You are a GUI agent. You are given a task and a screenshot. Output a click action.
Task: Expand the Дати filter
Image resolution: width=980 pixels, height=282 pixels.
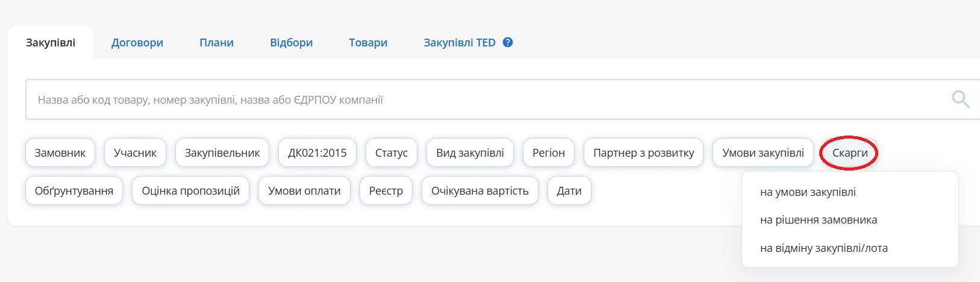569,191
